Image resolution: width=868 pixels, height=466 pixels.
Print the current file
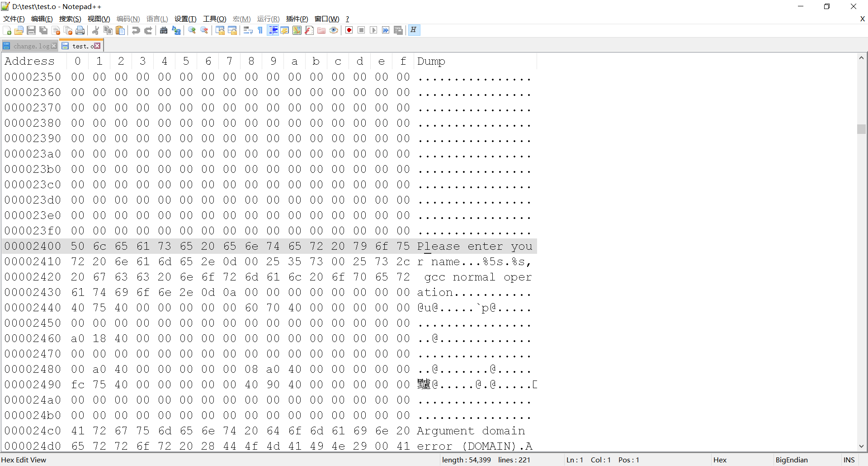click(x=80, y=30)
